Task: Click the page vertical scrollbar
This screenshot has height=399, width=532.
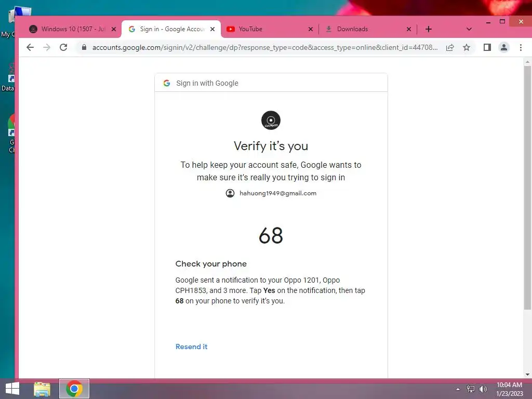Action: [x=527, y=188]
